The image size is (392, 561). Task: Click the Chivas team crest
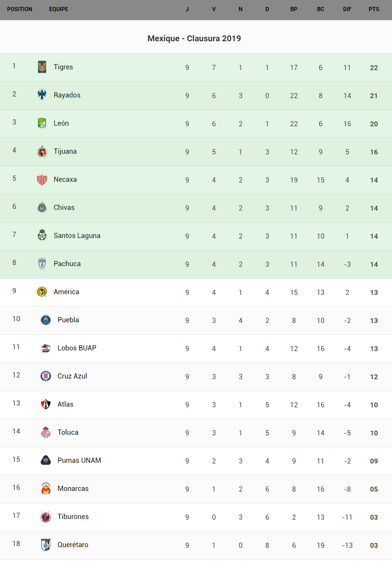42,207
